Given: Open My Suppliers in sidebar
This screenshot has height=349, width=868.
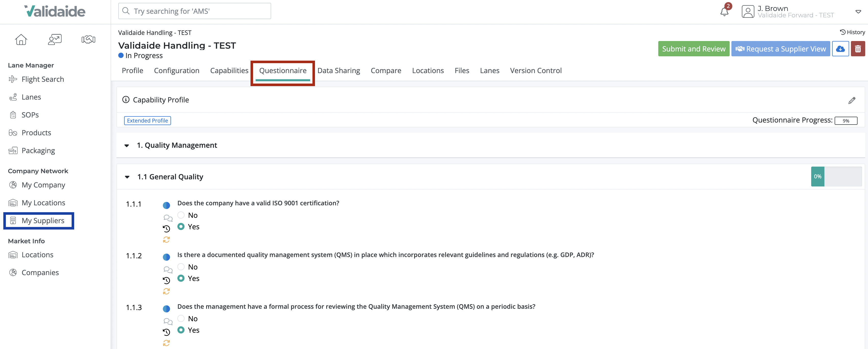Looking at the screenshot, I should click(x=43, y=221).
